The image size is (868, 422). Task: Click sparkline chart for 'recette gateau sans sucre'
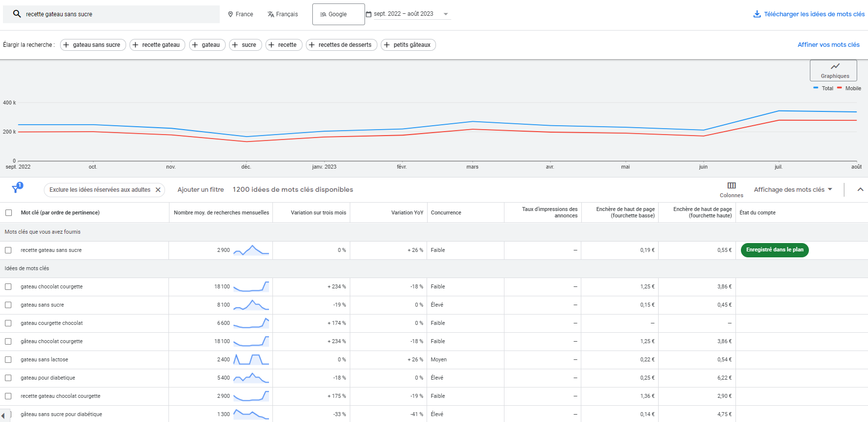pos(251,250)
